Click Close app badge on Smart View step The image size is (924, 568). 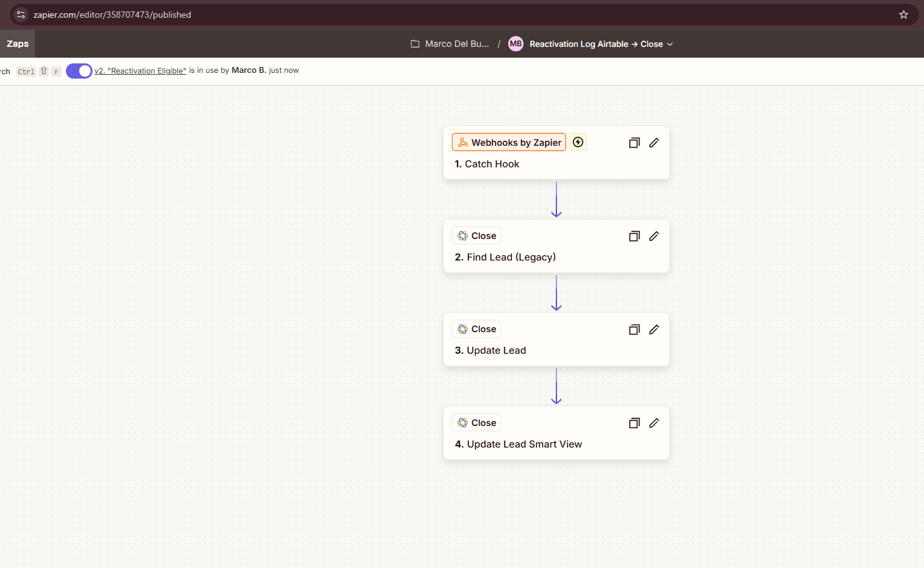pos(477,423)
